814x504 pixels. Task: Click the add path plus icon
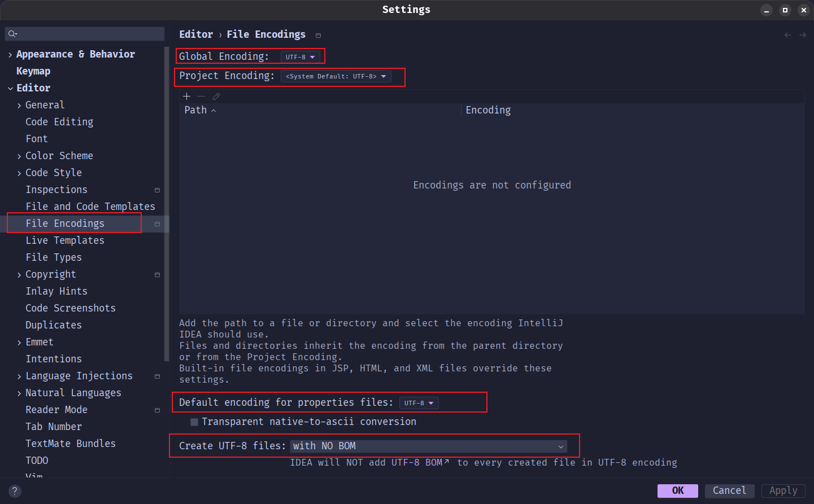pos(187,97)
